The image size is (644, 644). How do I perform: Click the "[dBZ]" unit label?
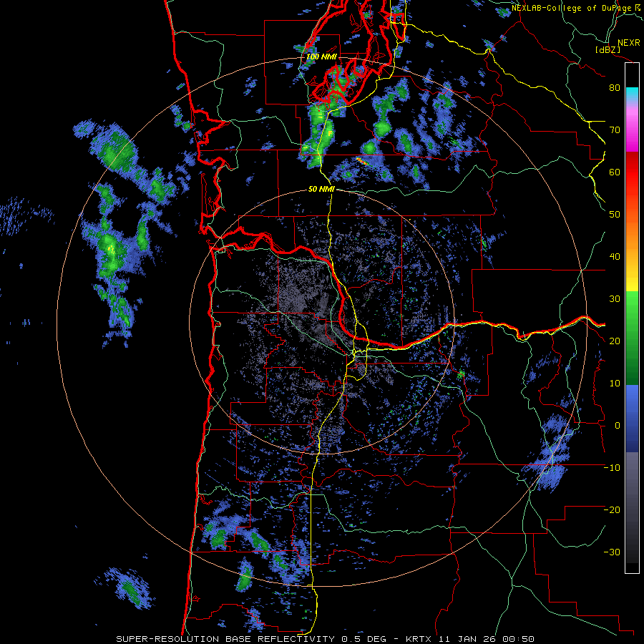pos(608,50)
